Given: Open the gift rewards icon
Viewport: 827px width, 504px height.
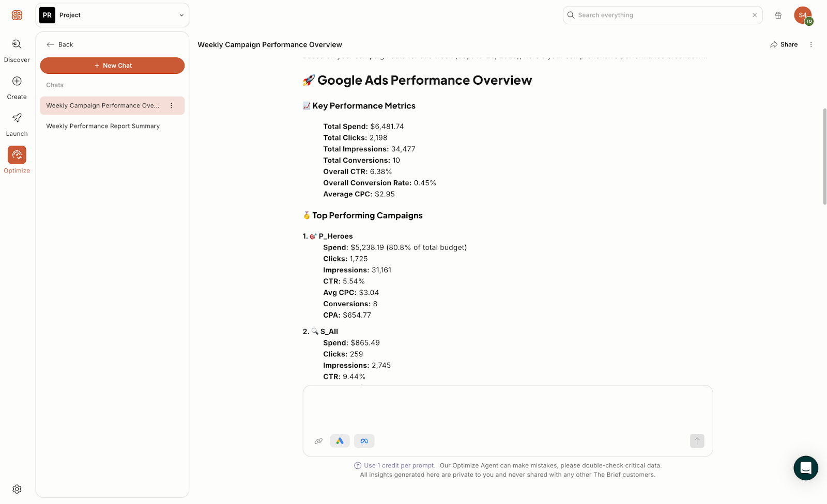Looking at the screenshot, I should pyautogui.click(x=778, y=15).
